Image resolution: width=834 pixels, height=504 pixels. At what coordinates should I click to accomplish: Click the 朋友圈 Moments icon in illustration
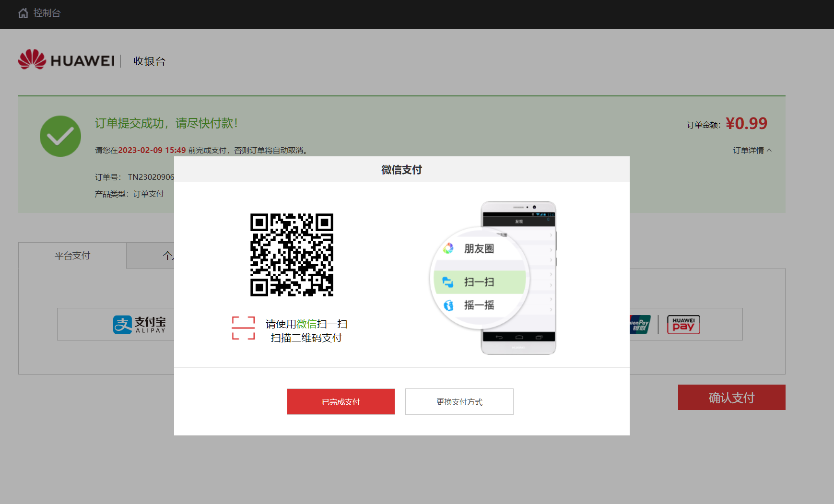(448, 248)
